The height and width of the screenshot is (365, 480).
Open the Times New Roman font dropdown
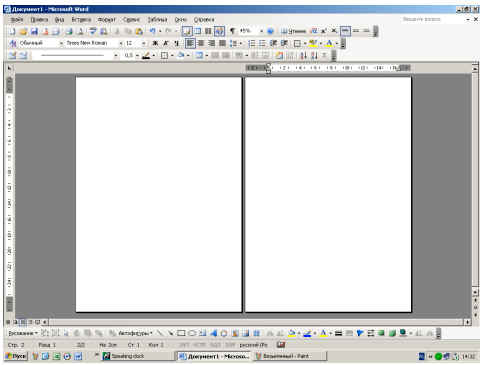121,43
